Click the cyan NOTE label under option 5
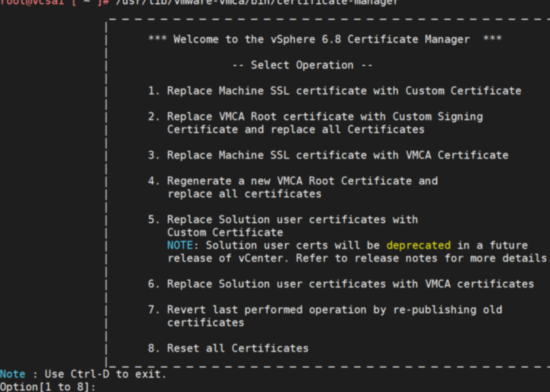This screenshot has width=550, height=392. [x=180, y=245]
